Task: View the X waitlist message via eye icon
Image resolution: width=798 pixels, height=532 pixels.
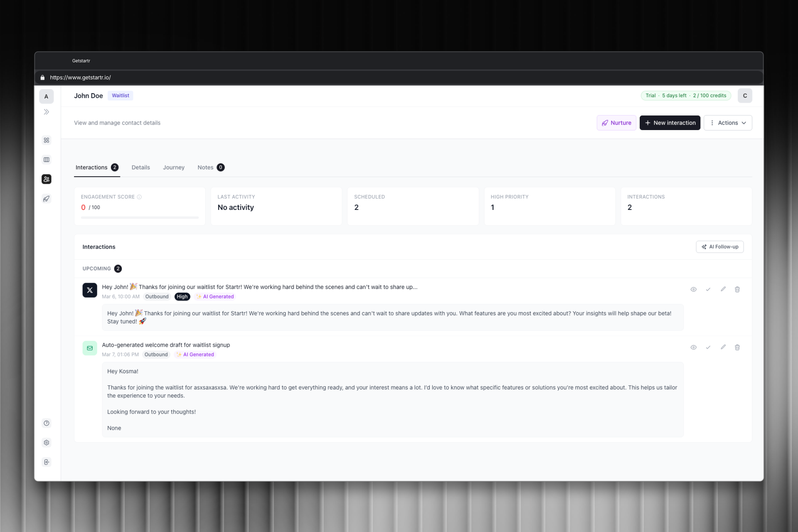Action: [694, 289]
